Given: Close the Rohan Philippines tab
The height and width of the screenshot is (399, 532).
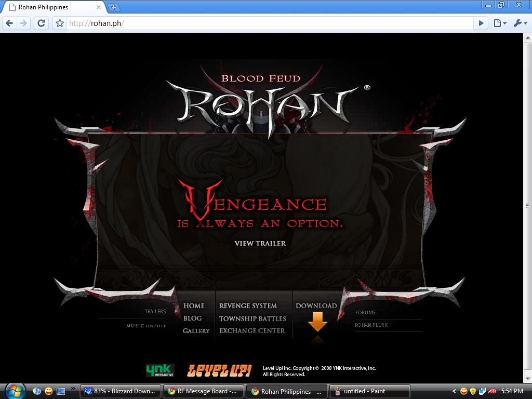Looking at the screenshot, I should tap(99, 7).
